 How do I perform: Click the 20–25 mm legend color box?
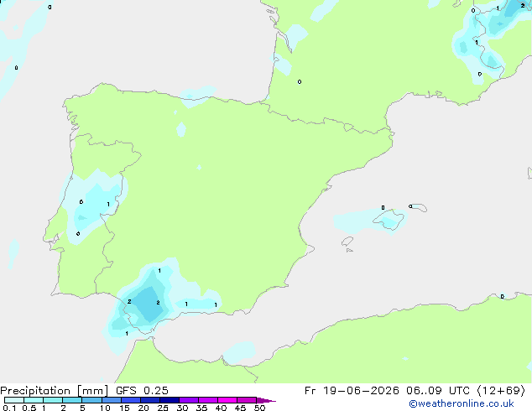(x=150, y=400)
